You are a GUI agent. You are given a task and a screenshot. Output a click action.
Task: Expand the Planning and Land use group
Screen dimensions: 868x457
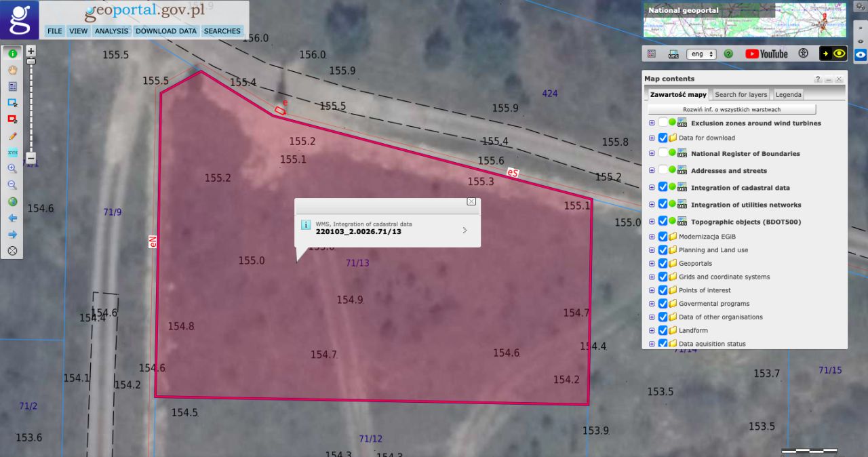652,250
